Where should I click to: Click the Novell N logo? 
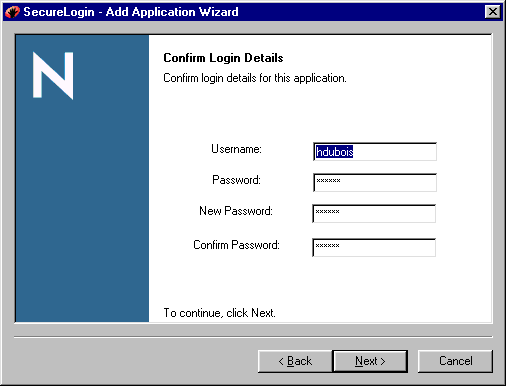(53, 75)
